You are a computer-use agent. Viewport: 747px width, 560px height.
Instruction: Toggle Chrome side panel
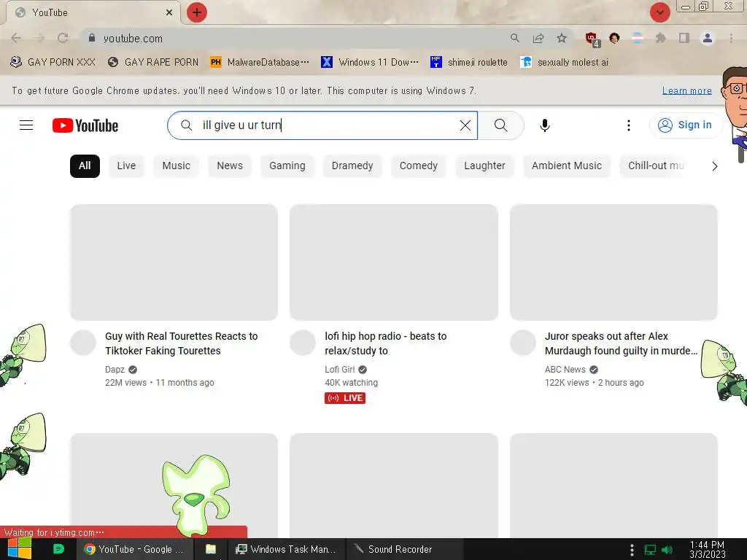coord(684,38)
